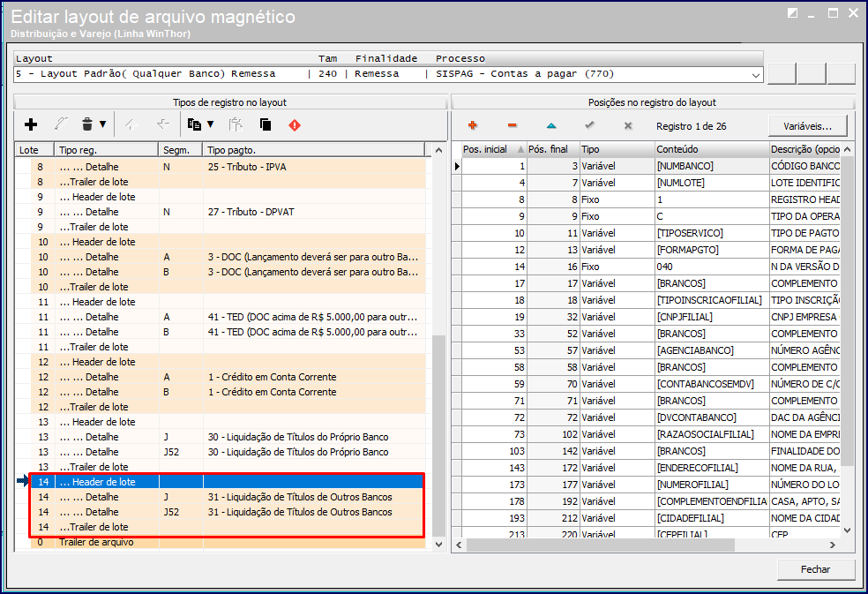
Task: Confirm changes with the checkmark icon
Action: [x=589, y=126]
